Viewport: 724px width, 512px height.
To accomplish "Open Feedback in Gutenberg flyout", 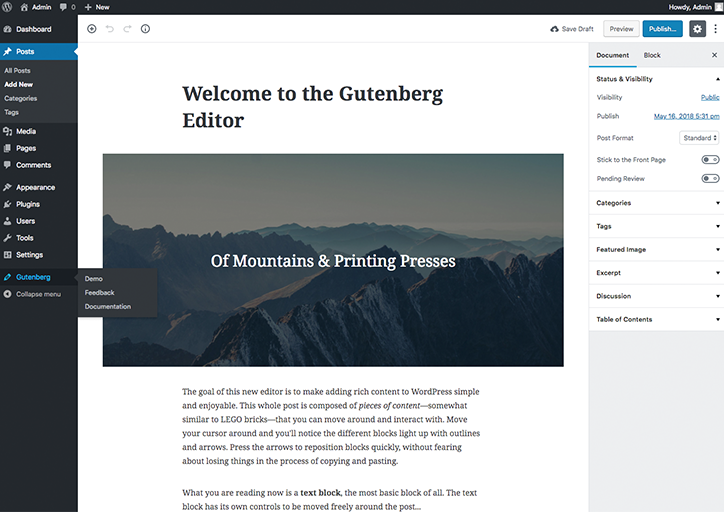I will [99, 293].
